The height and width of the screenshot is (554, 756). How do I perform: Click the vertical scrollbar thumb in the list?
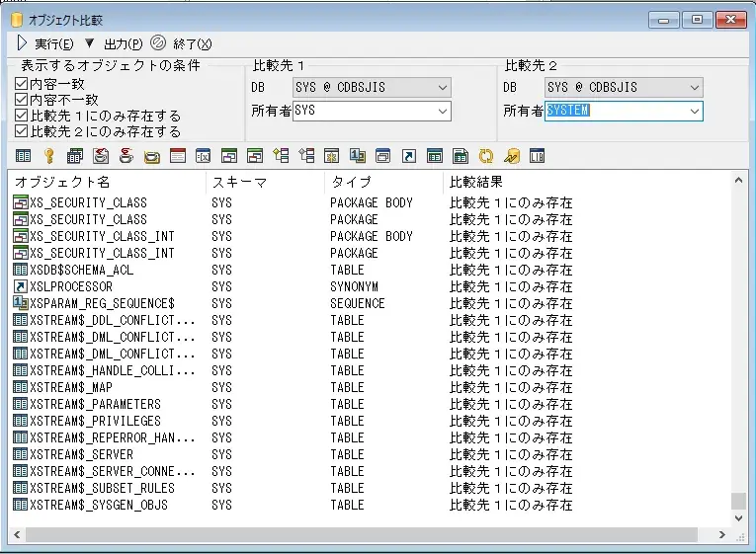click(x=738, y=501)
